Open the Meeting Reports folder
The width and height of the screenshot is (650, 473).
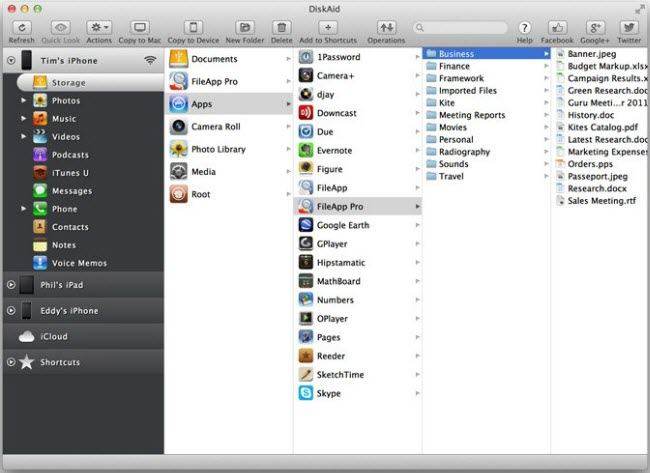487,115
